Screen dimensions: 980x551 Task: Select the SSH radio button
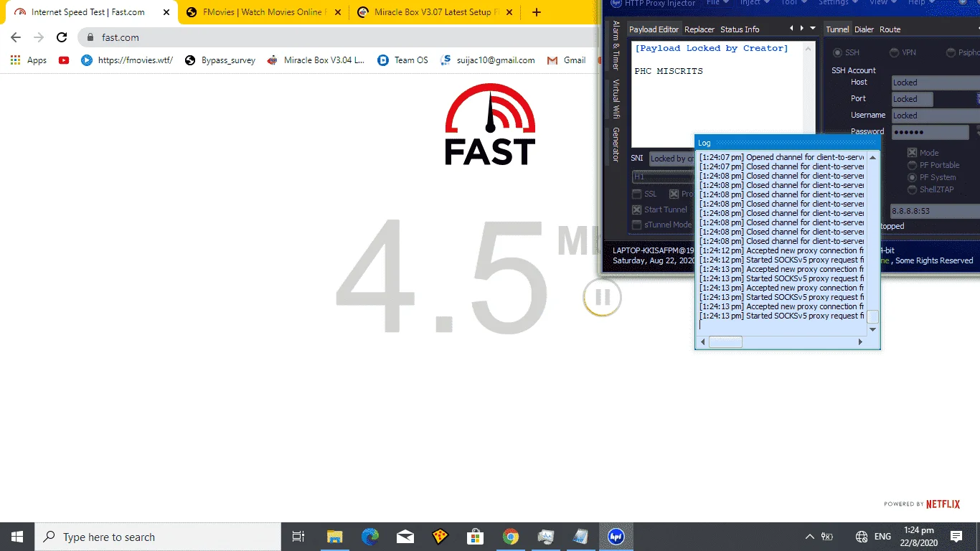[x=837, y=53]
